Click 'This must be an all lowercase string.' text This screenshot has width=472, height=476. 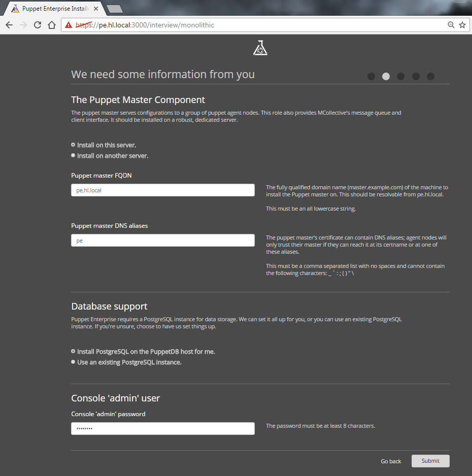[311, 209]
